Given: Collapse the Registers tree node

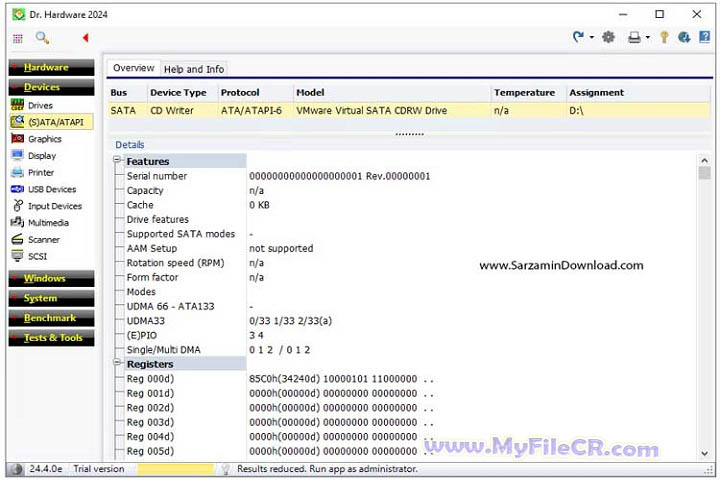Looking at the screenshot, I should tap(117, 362).
